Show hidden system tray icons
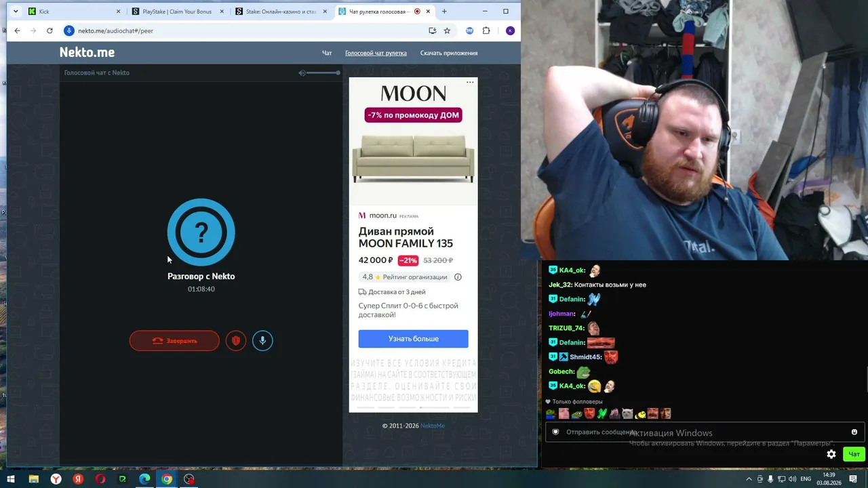The width and height of the screenshot is (868, 488). (x=749, y=479)
